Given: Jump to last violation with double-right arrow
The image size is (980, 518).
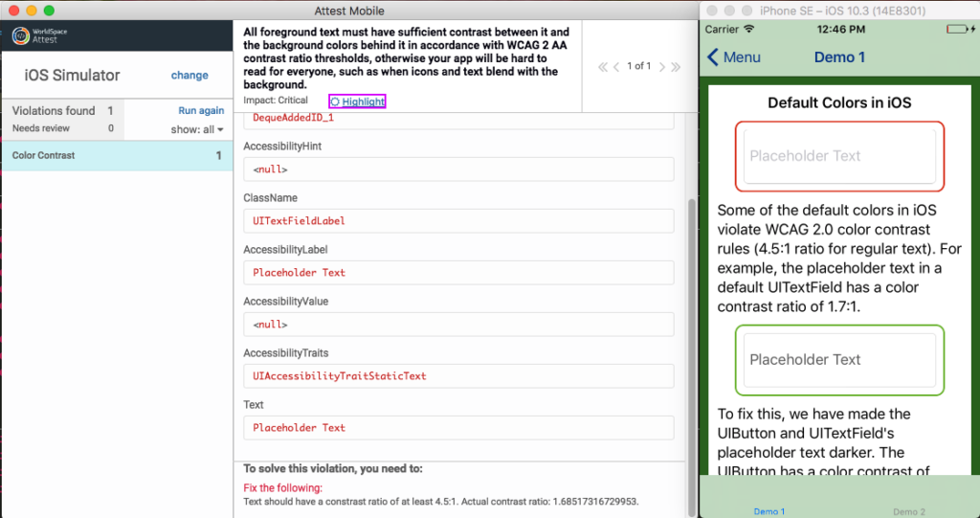Looking at the screenshot, I should click(x=676, y=66).
